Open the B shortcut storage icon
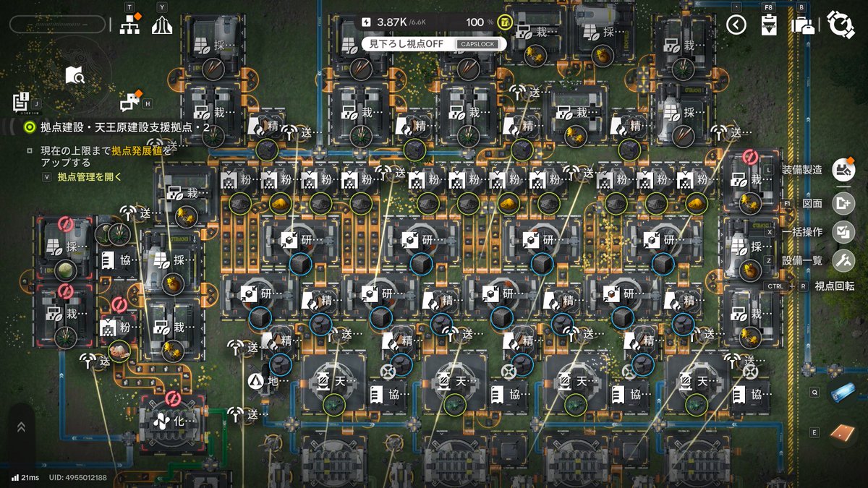 (x=803, y=25)
